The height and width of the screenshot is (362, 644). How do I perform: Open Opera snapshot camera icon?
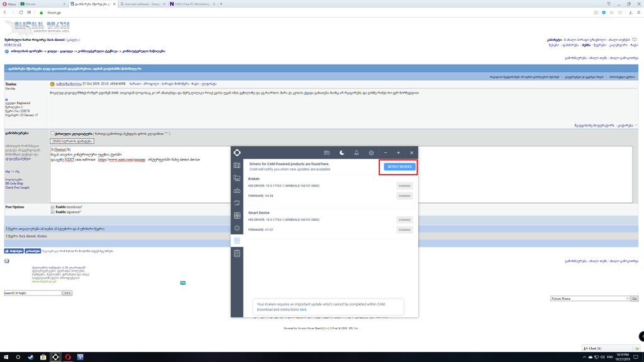click(596, 13)
